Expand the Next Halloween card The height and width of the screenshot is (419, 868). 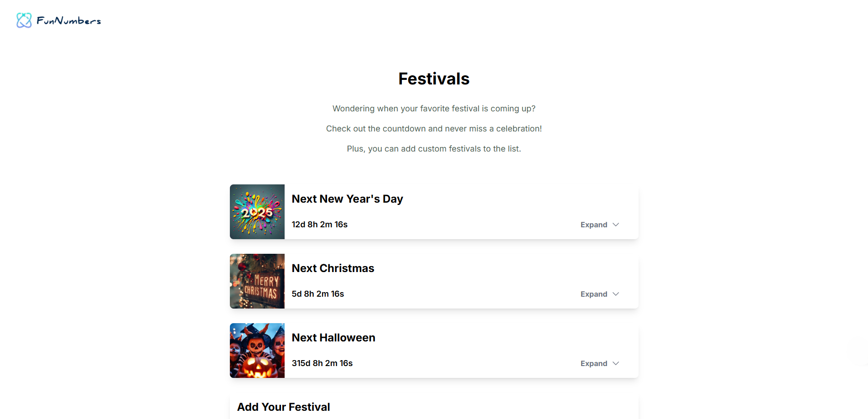(599, 363)
